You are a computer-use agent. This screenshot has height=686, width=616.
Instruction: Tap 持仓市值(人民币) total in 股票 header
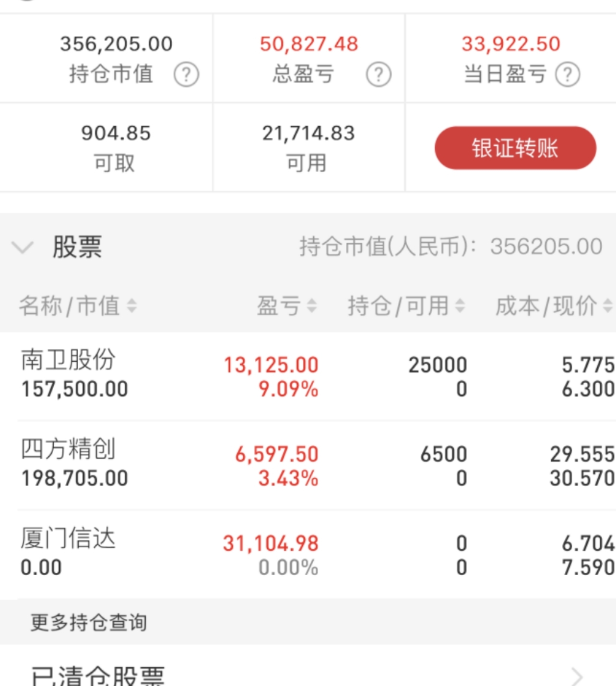click(x=451, y=247)
